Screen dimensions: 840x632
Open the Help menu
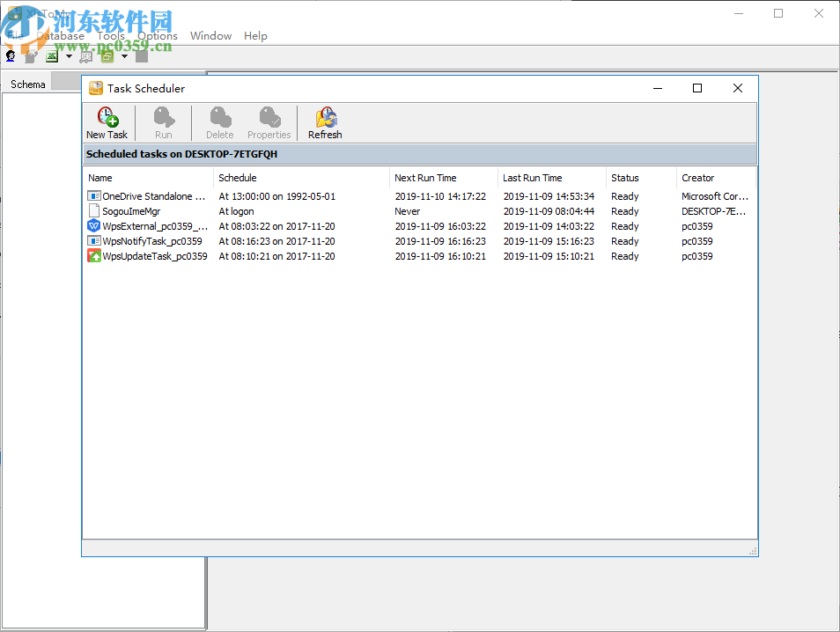point(255,36)
